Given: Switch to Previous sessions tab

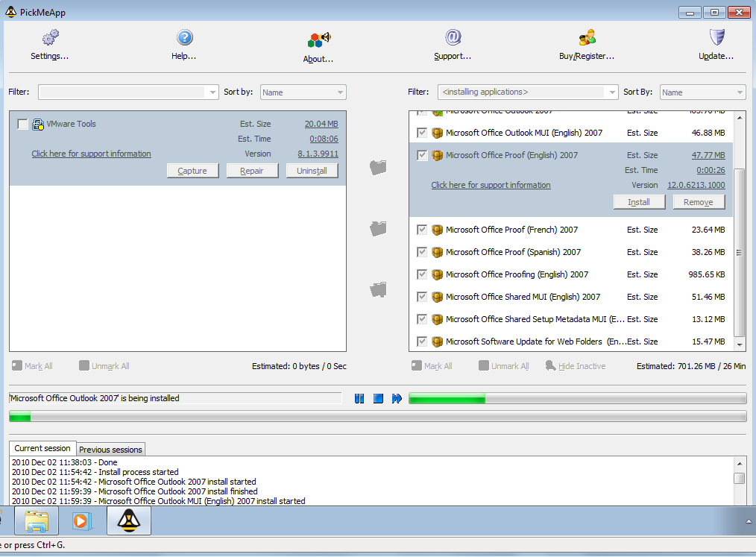Looking at the screenshot, I should [110, 450].
